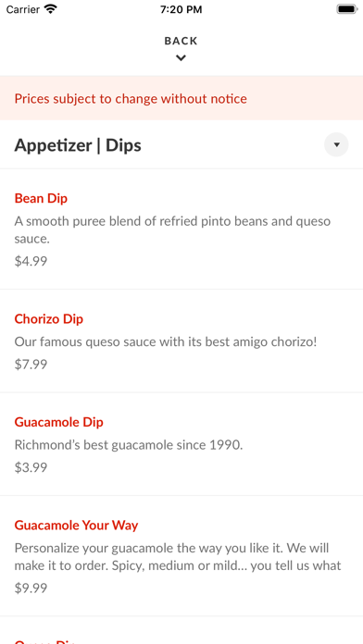
Task: Tap the partially visible item at bottom
Action: pos(181,630)
